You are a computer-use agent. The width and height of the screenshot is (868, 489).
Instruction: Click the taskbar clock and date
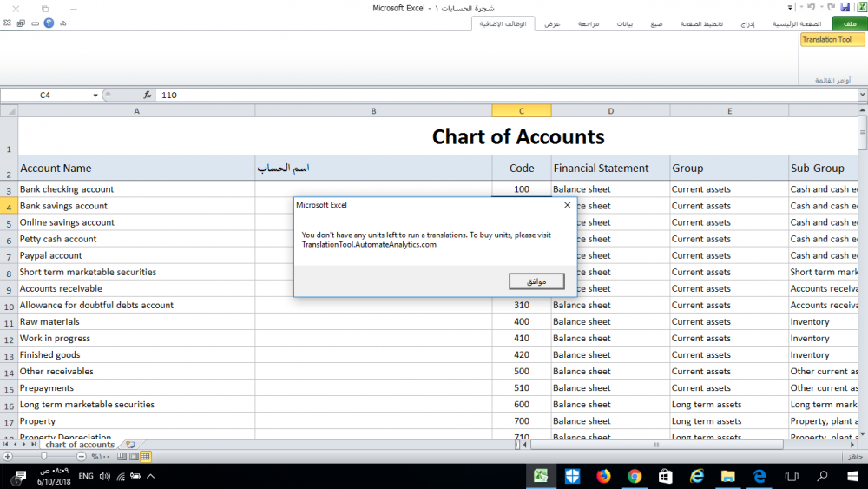pyautogui.click(x=54, y=476)
